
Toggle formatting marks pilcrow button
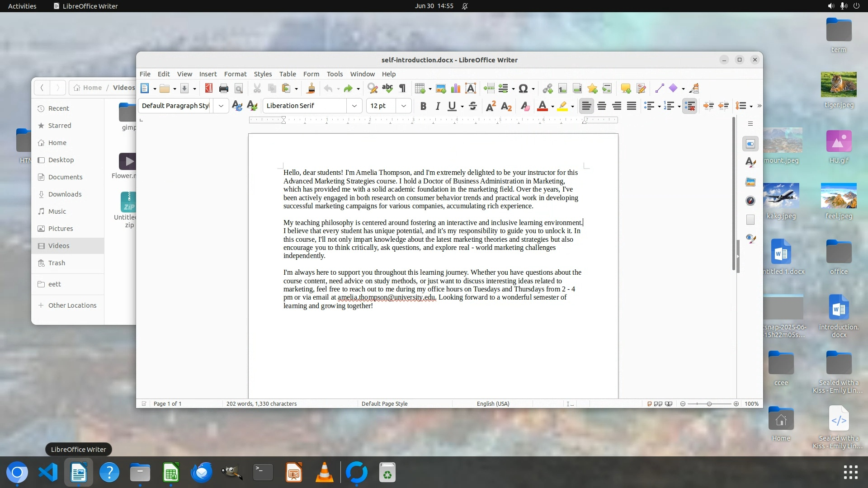pyautogui.click(x=402, y=89)
